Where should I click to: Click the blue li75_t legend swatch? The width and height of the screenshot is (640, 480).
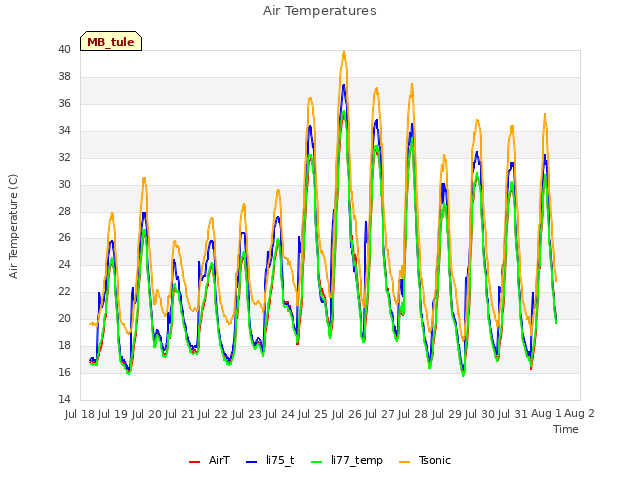tap(252, 461)
